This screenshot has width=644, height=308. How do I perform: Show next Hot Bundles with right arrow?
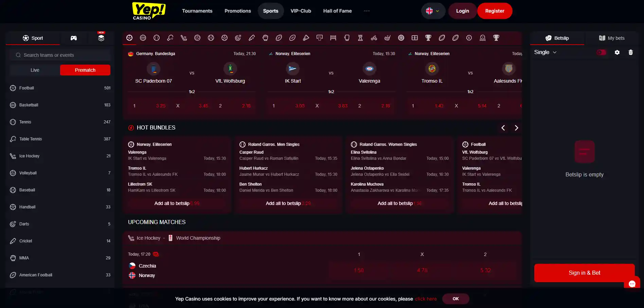517,128
